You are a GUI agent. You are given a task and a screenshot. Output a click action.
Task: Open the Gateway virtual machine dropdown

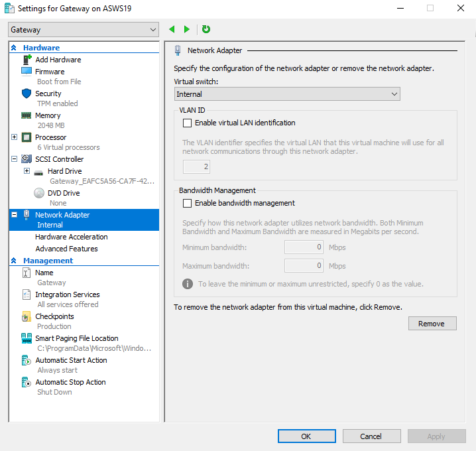tap(84, 29)
